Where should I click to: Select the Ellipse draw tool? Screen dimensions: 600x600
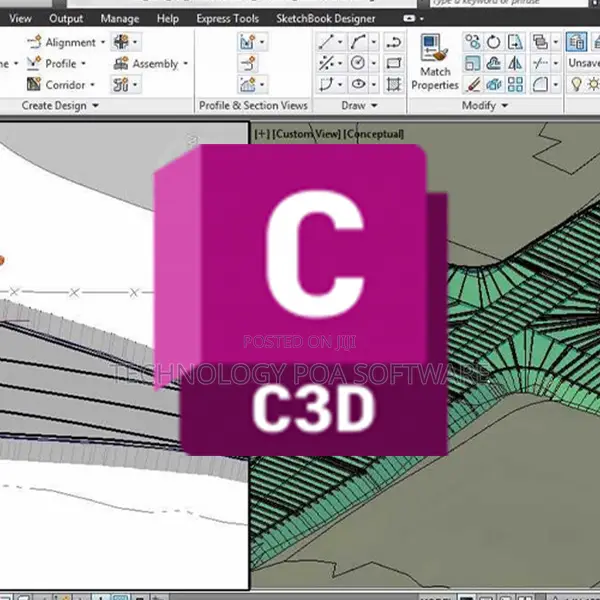pos(358,84)
